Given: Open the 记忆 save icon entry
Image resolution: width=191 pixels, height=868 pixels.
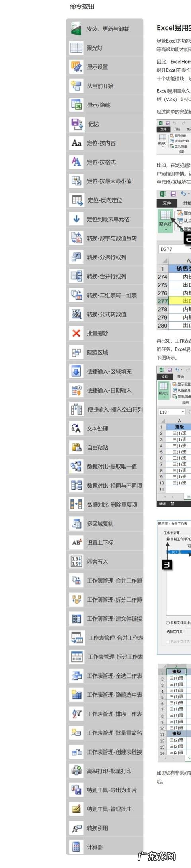Looking at the screenshot, I should point(76,124).
